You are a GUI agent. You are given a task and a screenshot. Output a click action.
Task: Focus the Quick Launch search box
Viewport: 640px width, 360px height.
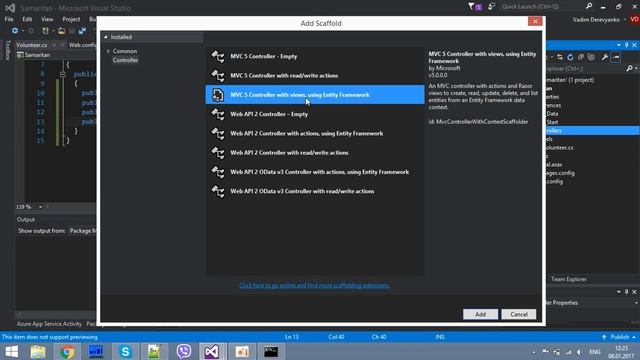coord(542,7)
